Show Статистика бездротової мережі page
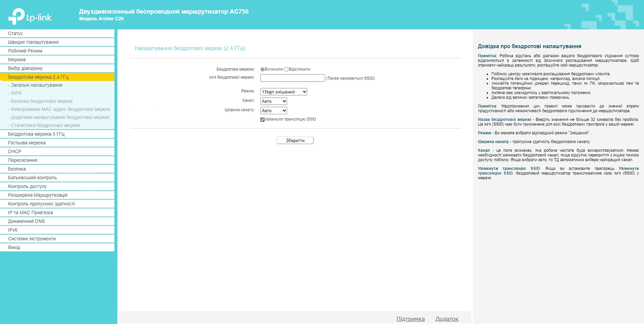Image resolution: width=644 pixels, height=324 pixels. click(x=45, y=125)
